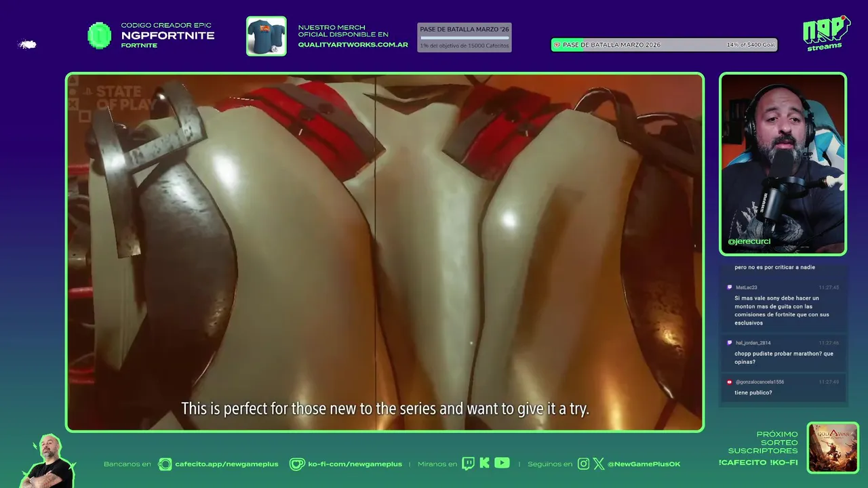Click the streamer webcam feed
The image size is (868, 488).
(783, 164)
